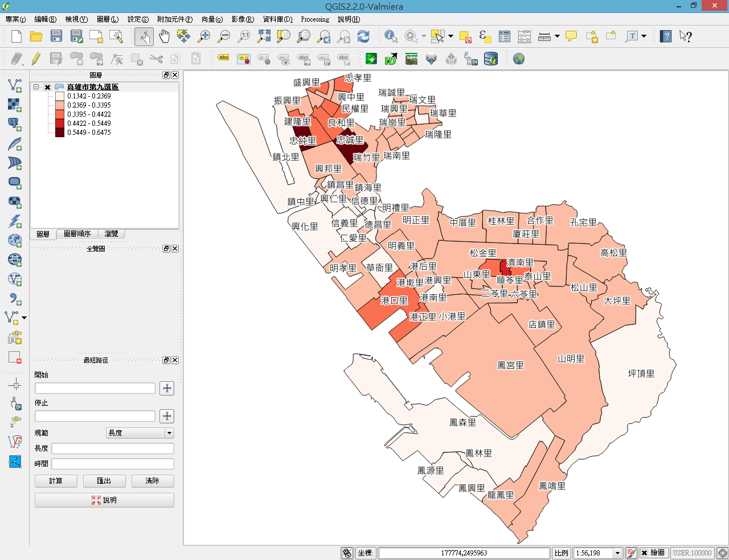Collapse the 高雄市第九選區 layer legend
Image resolution: width=729 pixels, height=560 pixels.
36,87
